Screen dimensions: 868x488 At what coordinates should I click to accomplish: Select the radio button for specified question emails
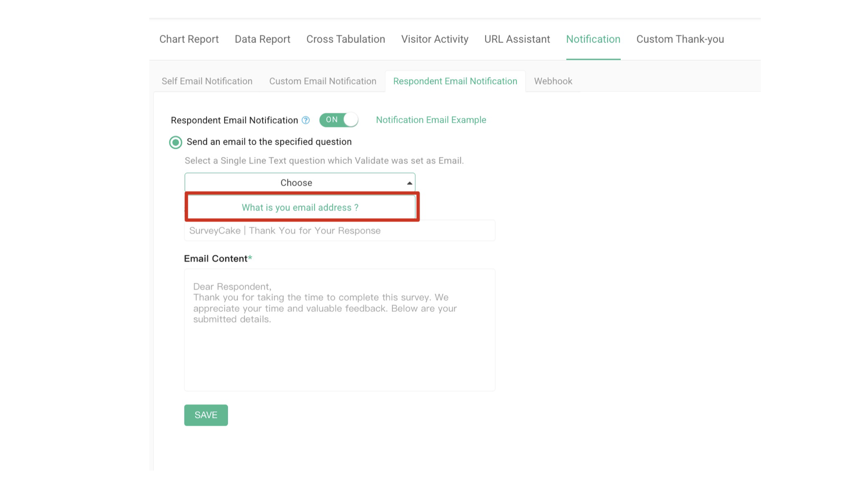point(175,142)
